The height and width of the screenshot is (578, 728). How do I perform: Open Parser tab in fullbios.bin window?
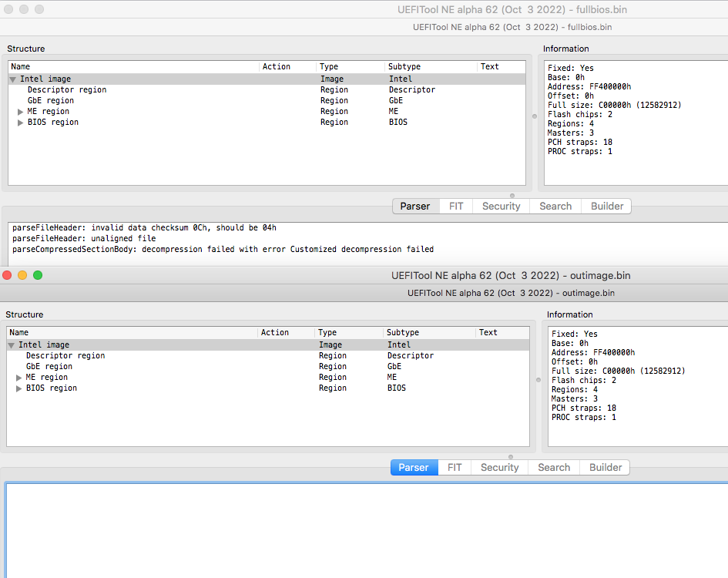click(x=415, y=207)
